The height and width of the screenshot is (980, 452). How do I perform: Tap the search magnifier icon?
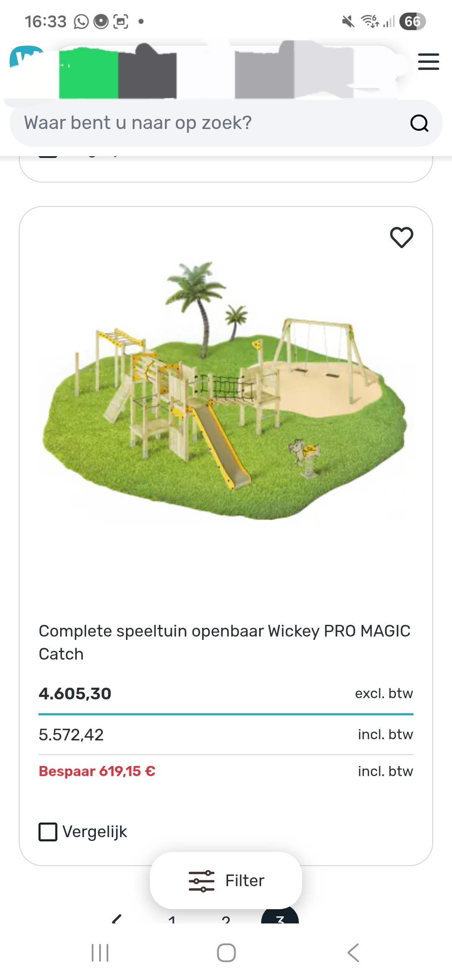(x=419, y=123)
